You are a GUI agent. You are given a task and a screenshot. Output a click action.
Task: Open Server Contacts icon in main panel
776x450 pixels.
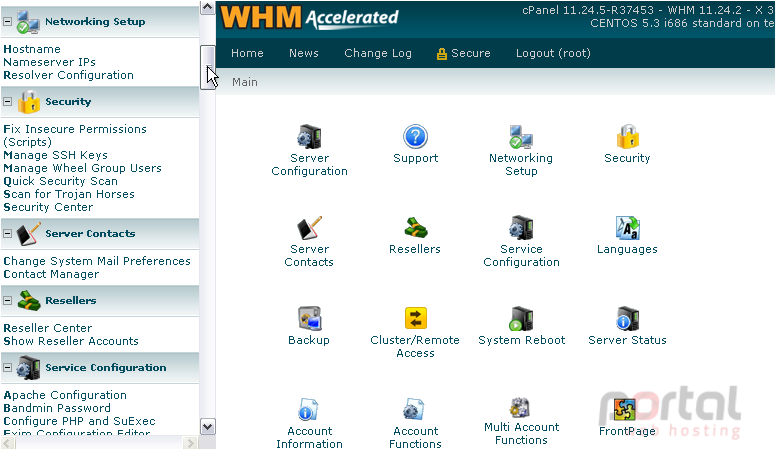309,228
